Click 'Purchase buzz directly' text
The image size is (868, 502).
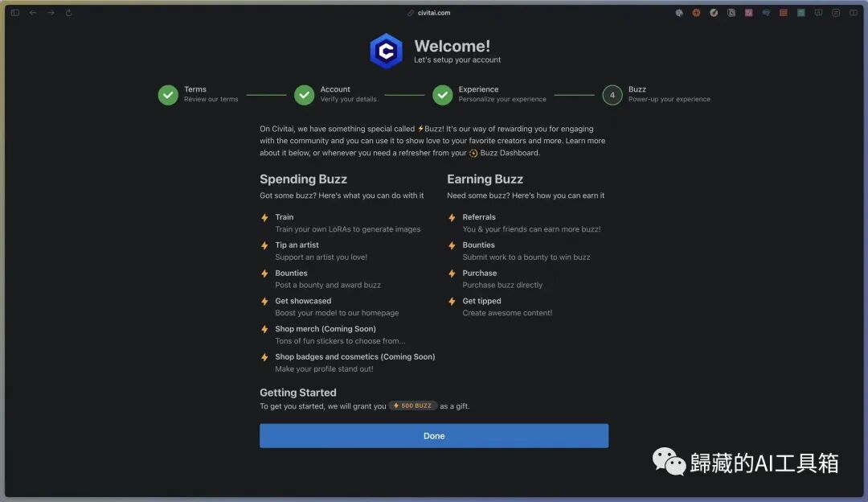(502, 285)
